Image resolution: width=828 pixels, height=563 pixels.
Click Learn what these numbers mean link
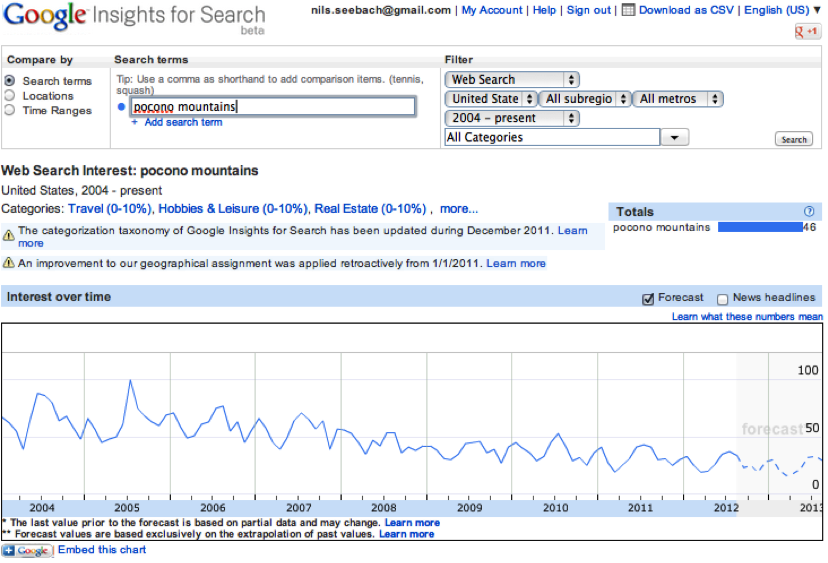tap(747, 316)
